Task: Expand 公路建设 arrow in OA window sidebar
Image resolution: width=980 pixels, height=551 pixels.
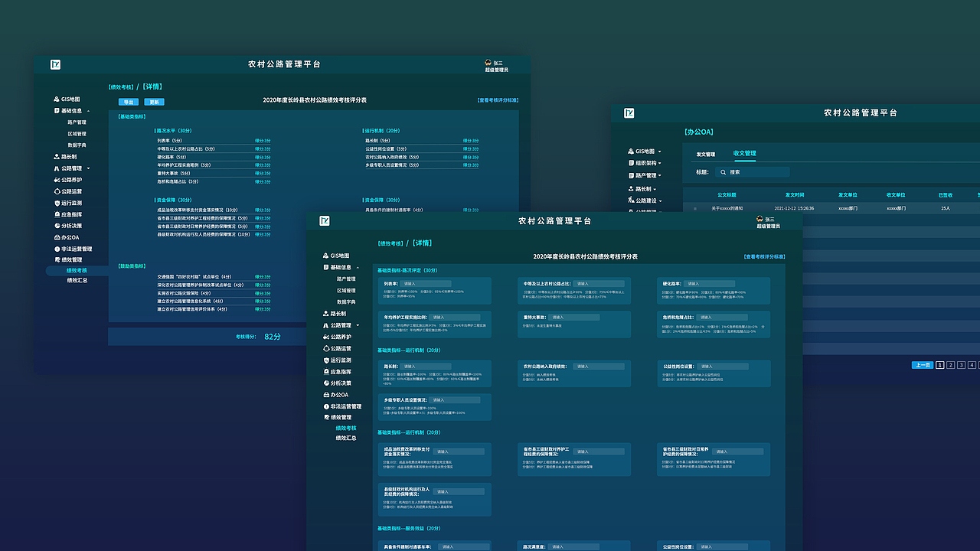Action: tap(659, 201)
